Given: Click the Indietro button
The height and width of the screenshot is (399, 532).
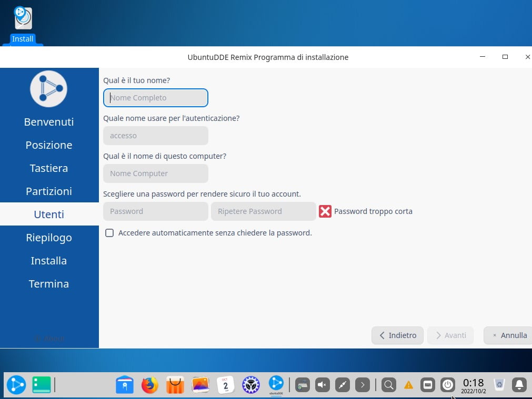Looking at the screenshot, I should click(397, 335).
